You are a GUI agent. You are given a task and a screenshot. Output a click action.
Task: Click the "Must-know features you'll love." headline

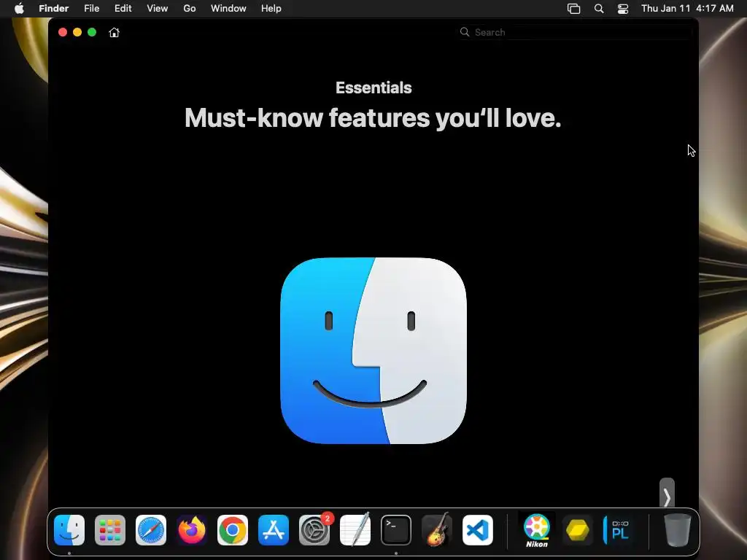pos(373,117)
